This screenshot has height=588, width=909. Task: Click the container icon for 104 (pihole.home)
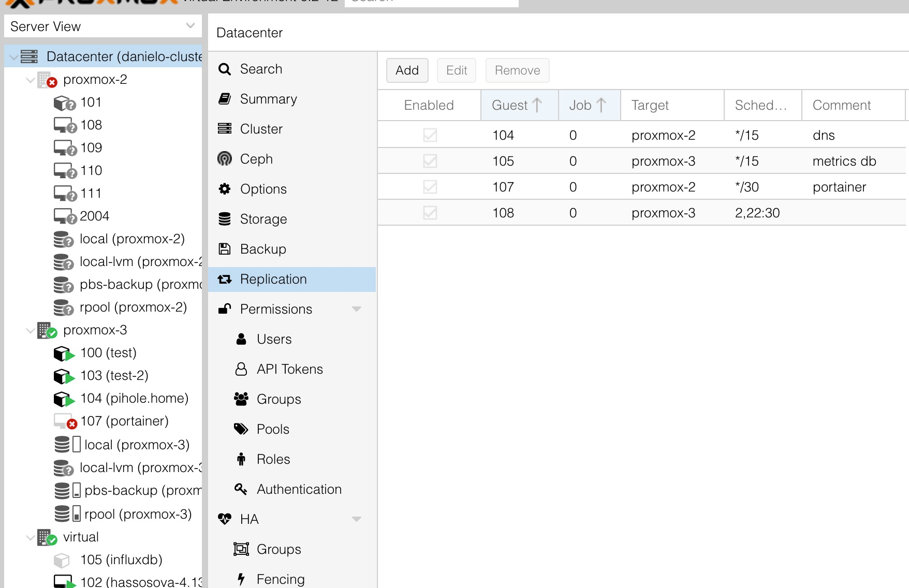pyautogui.click(x=64, y=399)
